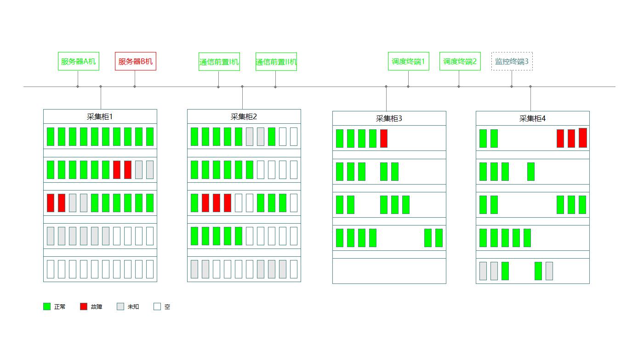644x341 pixels.
Task: Click the 采集柜3 cabinet title
Action: click(389, 119)
